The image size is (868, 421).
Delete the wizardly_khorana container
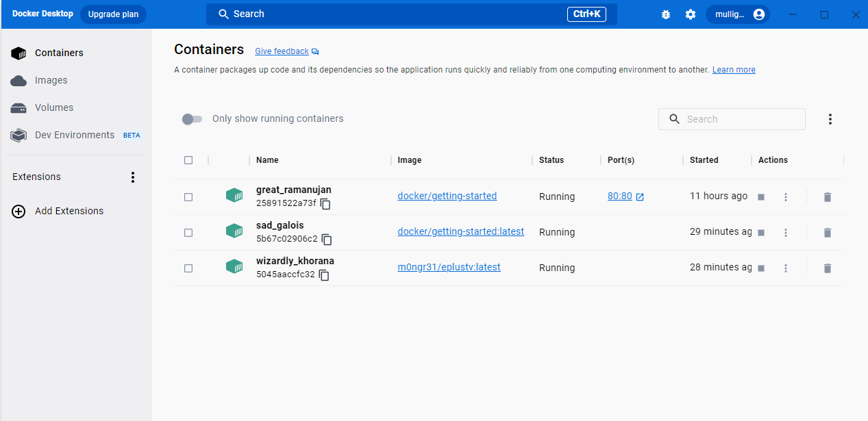click(827, 268)
